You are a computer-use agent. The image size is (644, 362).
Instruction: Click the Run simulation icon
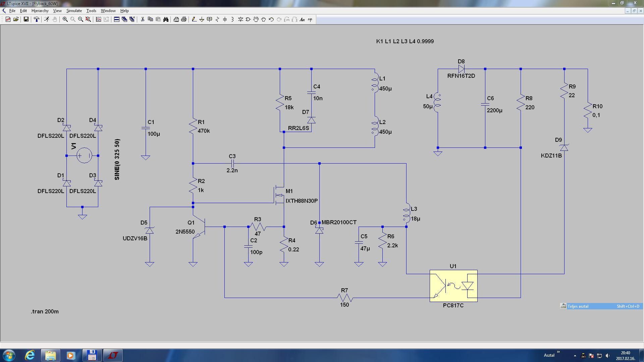coord(47,19)
